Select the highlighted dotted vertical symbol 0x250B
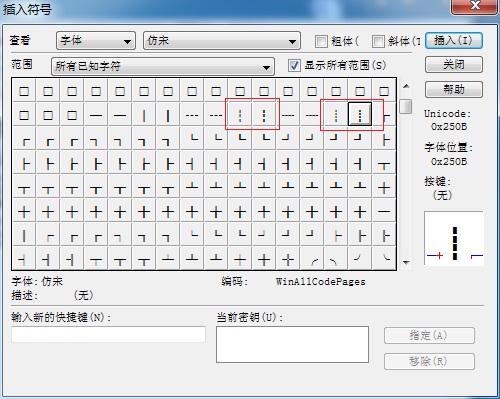The image size is (500, 399). coord(360,114)
